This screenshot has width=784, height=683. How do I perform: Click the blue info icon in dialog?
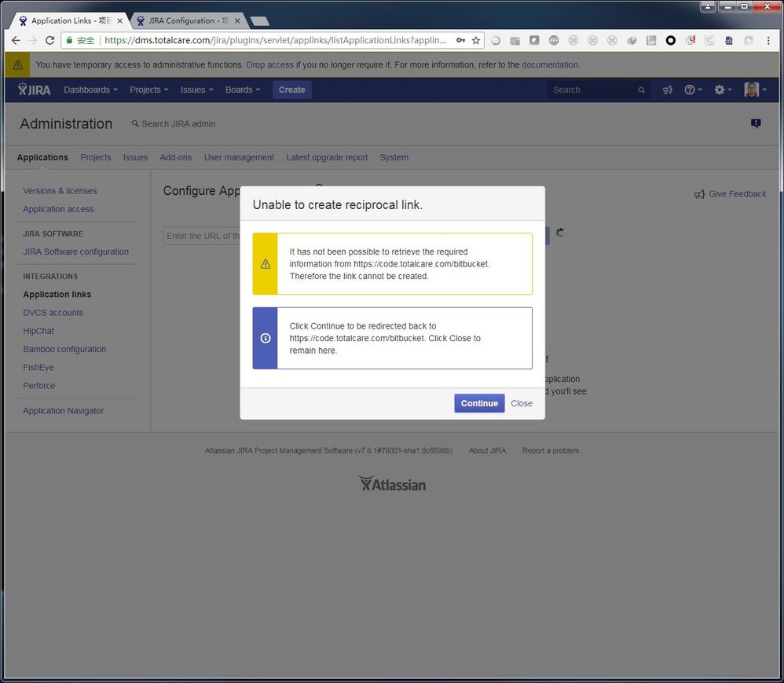(266, 338)
